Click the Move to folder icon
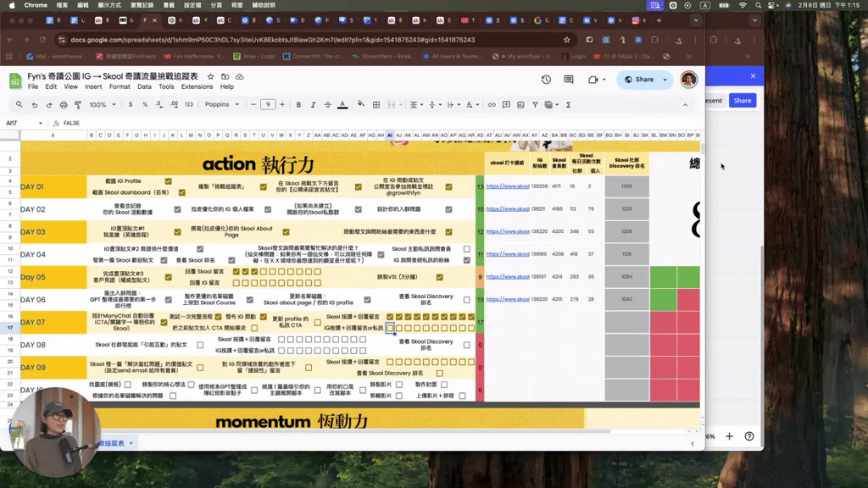Image resolution: width=868 pixels, height=488 pixels. [225, 76]
